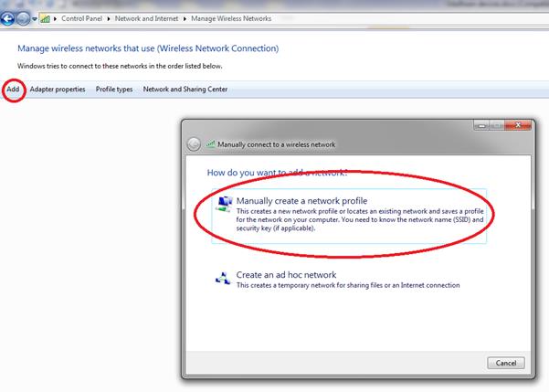549x392 pixels.
Task: Expand the root arrow before Control Panel
Action: pyautogui.click(x=56, y=18)
